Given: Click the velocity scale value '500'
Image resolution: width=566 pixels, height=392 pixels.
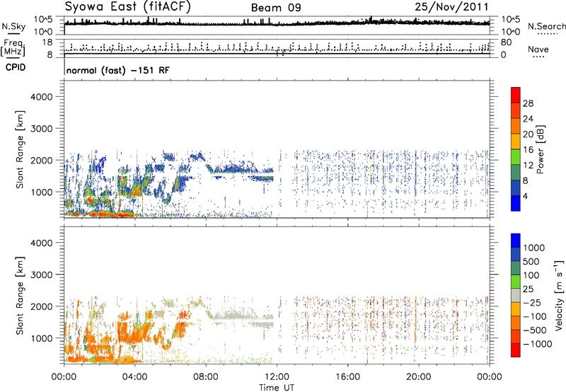Looking at the screenshot, I should pos(532,261).
